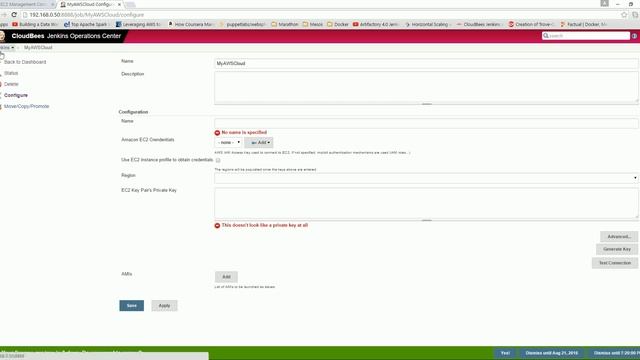Go Back to Dashboard
640x360 pixels.
(x=25, y=62)
